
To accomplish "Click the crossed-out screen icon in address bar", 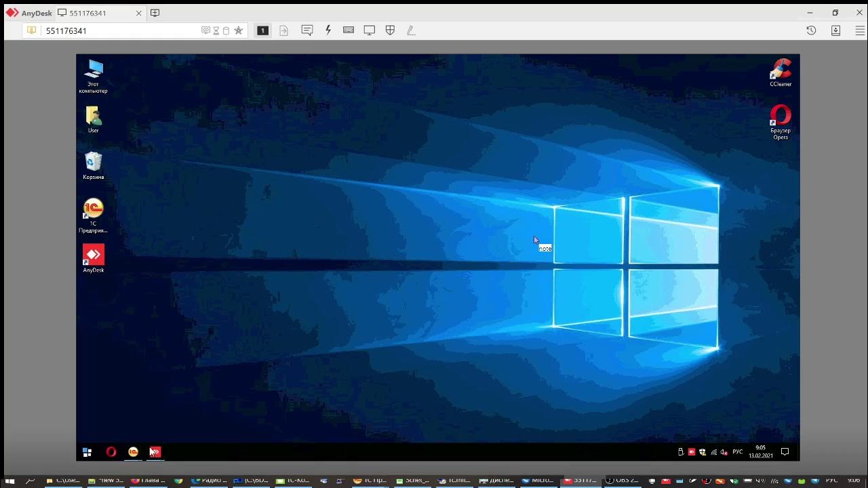I will [x=205, y=30].
